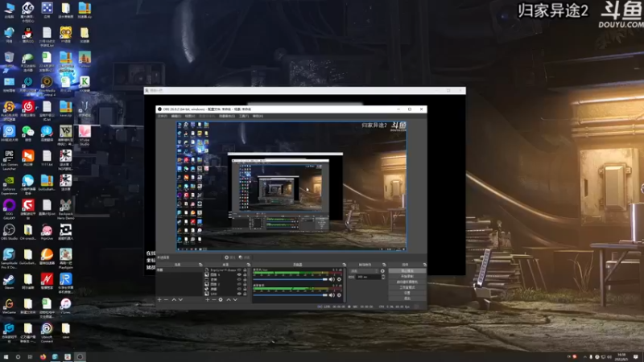Toggle visibility eye of first source row
Viewport: 644px width, 362px height.
(x=239, y=270)
